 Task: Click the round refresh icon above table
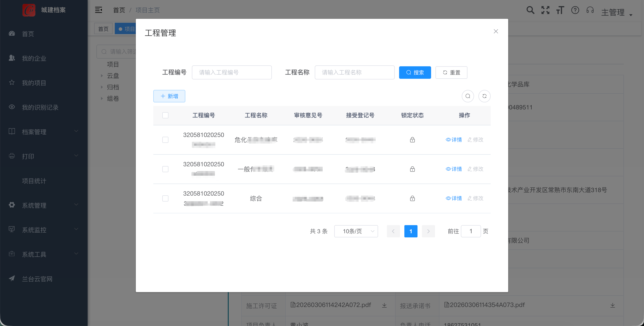point(484,96)
